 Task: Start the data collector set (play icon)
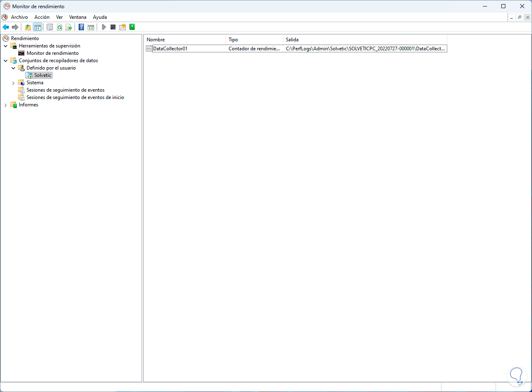104,27
